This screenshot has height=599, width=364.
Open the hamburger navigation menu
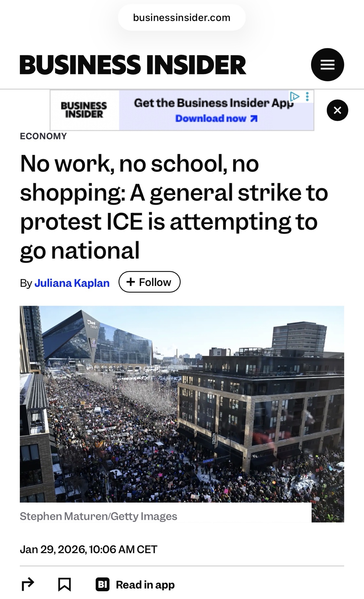coord(328,65)
